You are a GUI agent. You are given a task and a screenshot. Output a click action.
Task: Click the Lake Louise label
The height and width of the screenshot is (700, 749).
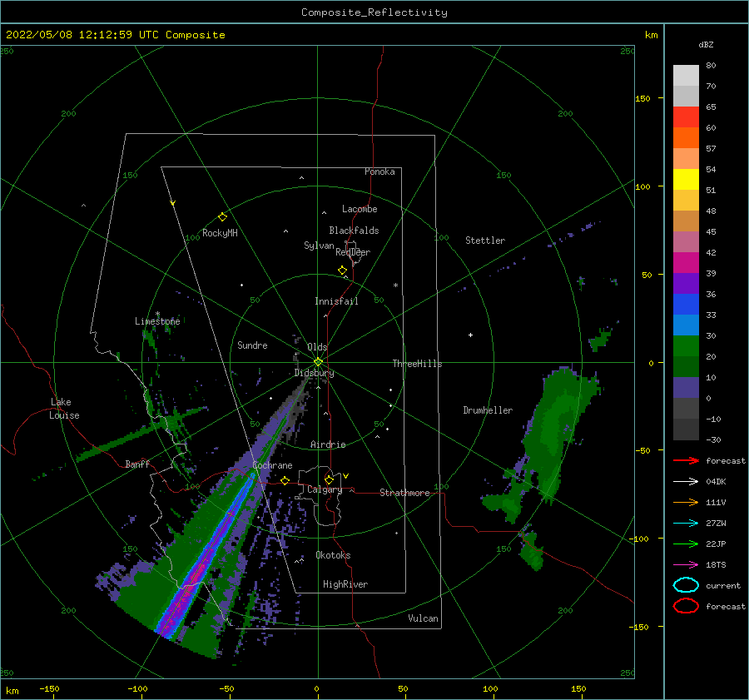pos(64,409)
